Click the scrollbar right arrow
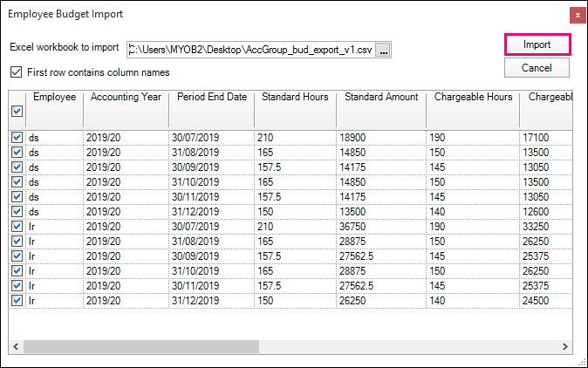Viewport: 588px width, 368px height. pyautogui.click(x=564, y=346)
